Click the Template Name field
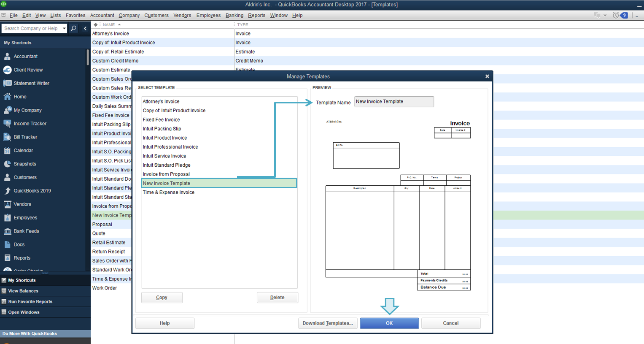Image resolution: width=644 pixels, height=344 pixels. point(394,102)
